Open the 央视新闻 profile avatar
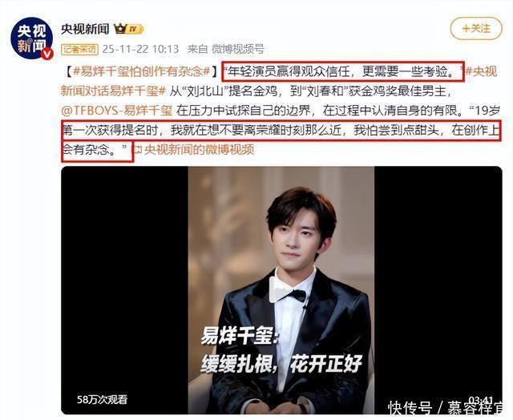This screenshot has height=420, width=513. (32, 38)
